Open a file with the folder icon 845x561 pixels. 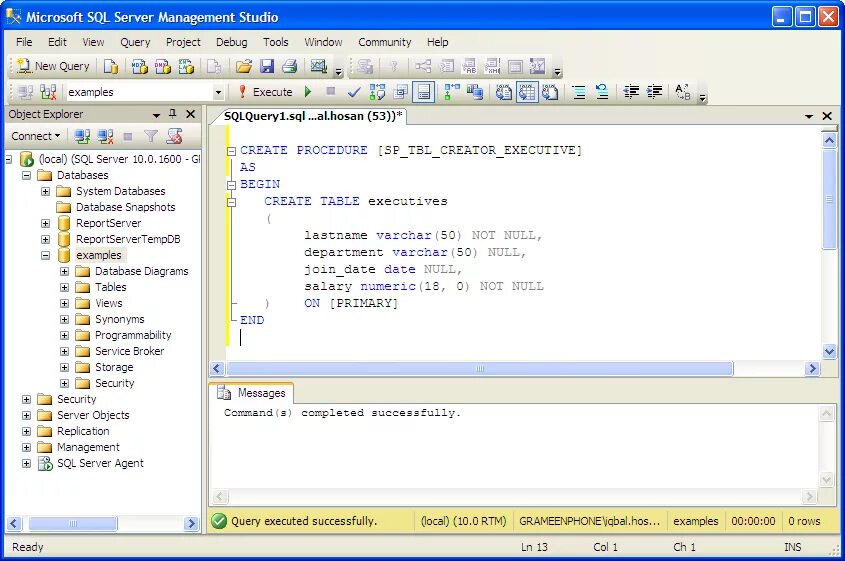[244, 66]
